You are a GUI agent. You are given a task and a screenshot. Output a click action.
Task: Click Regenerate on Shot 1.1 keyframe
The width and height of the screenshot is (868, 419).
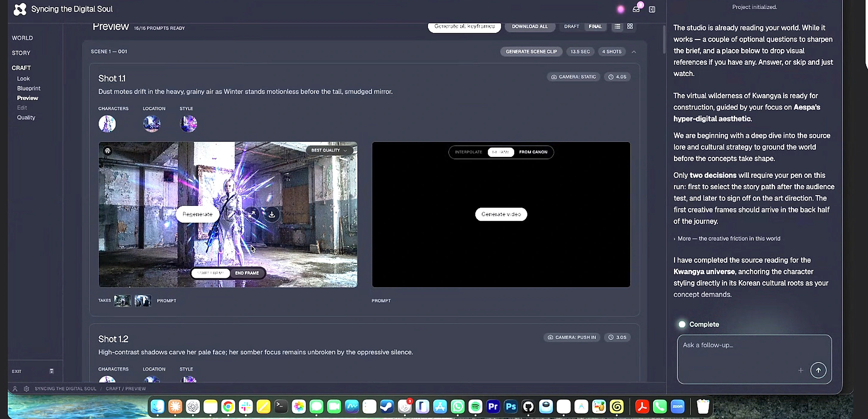pyautogui.click(x=198, y=214)
